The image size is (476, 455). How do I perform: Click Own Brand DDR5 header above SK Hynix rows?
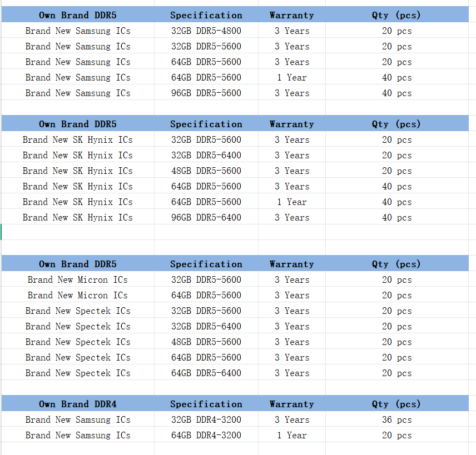point(78,124)
